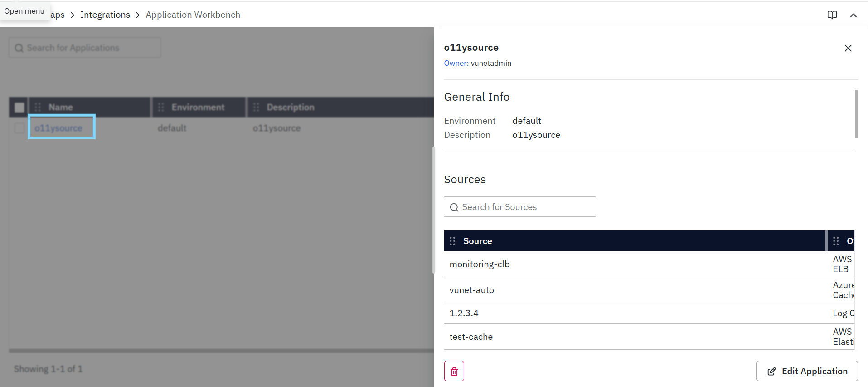The image size is (868, 387).
Task: Click the Description column drag handle icon
Action: click(x=256, y=107)
